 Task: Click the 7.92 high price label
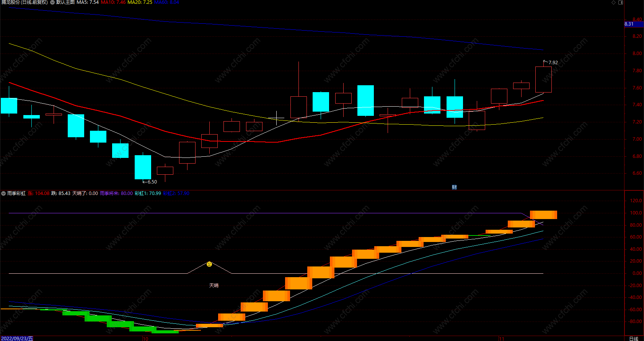(x=553, y=62)
